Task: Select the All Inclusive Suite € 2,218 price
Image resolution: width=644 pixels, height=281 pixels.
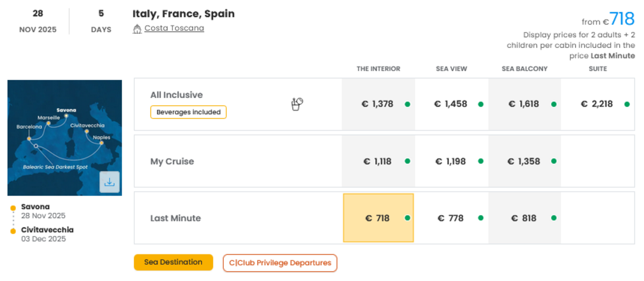Action: click(597, 104)
